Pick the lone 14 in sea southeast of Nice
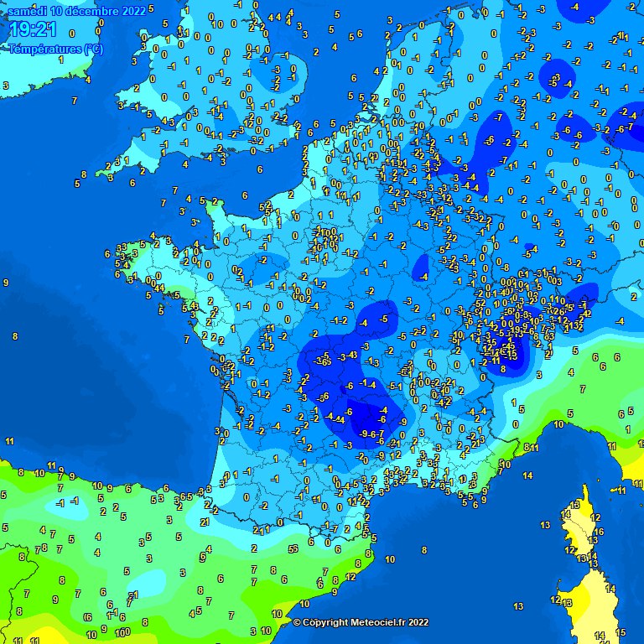 [527, 475]
